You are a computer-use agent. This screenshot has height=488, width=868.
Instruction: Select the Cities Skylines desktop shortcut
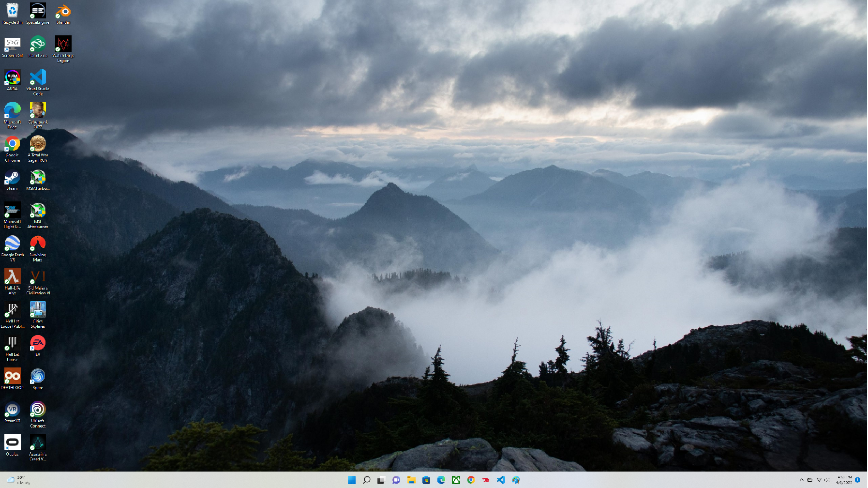38,315
